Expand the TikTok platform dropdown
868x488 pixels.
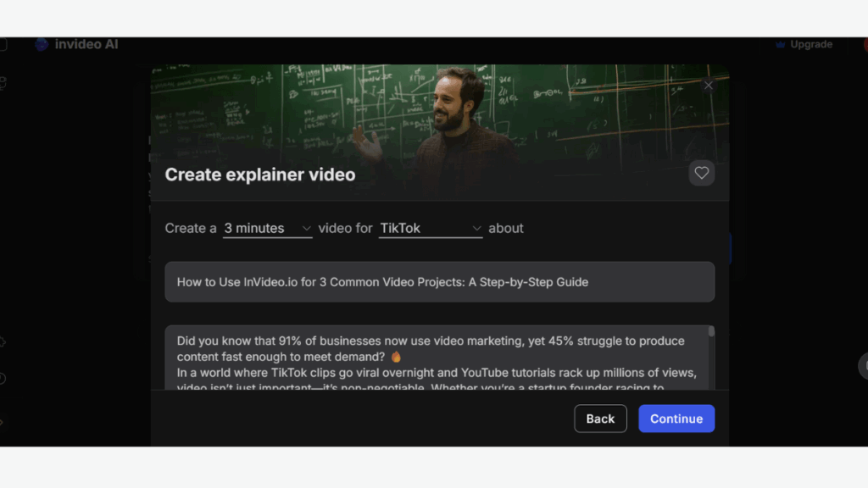(430, 229)
